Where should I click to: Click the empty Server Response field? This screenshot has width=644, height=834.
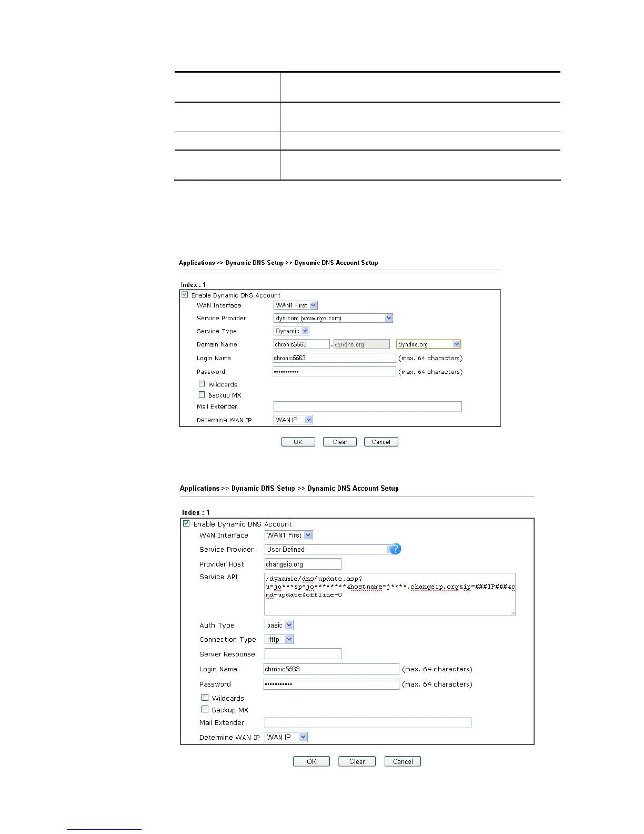coord(303,654)
